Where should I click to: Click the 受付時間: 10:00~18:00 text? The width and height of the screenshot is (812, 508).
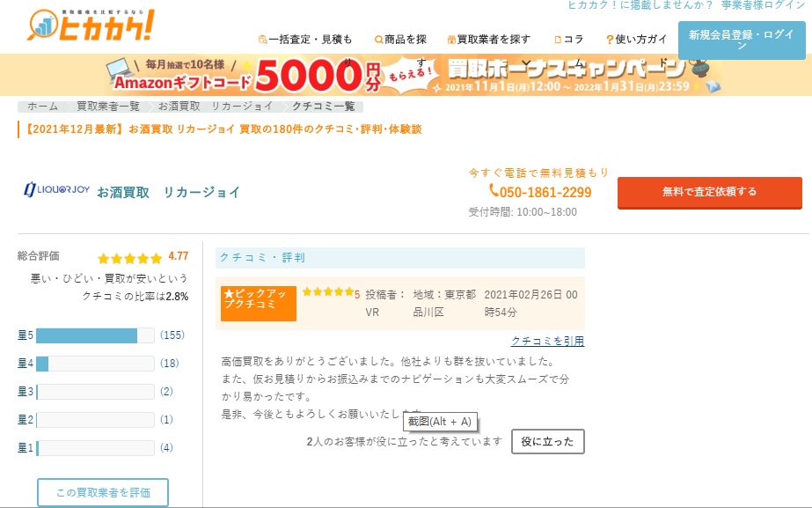(523, 212)
